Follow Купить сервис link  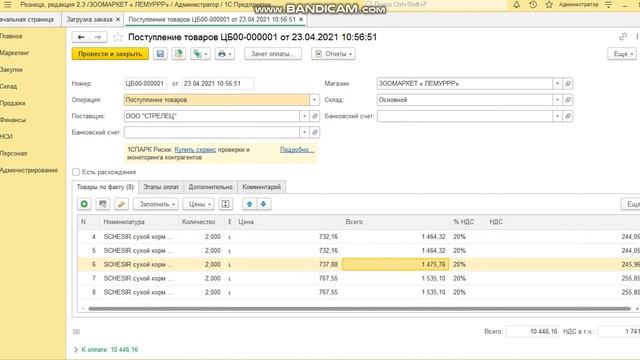[195, 150]
